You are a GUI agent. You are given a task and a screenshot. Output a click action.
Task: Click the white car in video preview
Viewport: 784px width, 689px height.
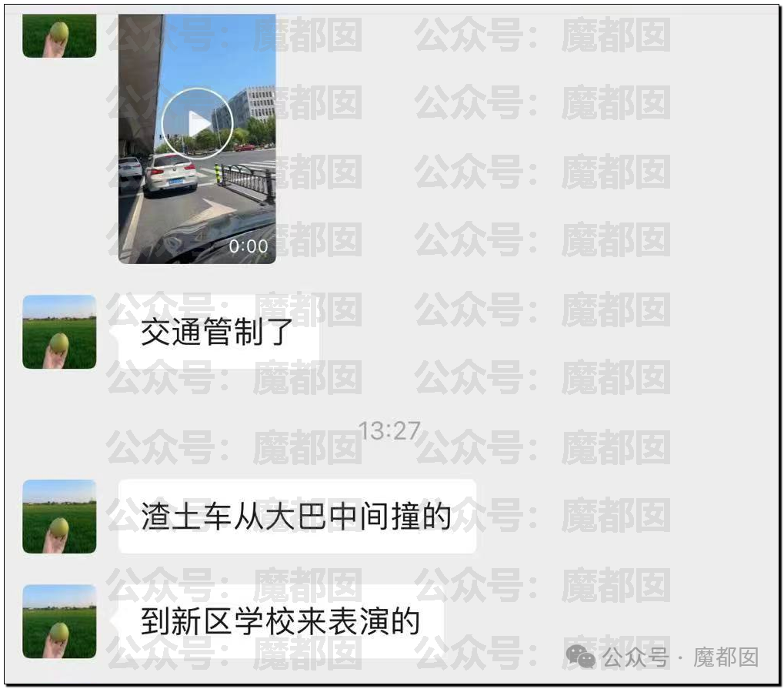pos(171,173)
